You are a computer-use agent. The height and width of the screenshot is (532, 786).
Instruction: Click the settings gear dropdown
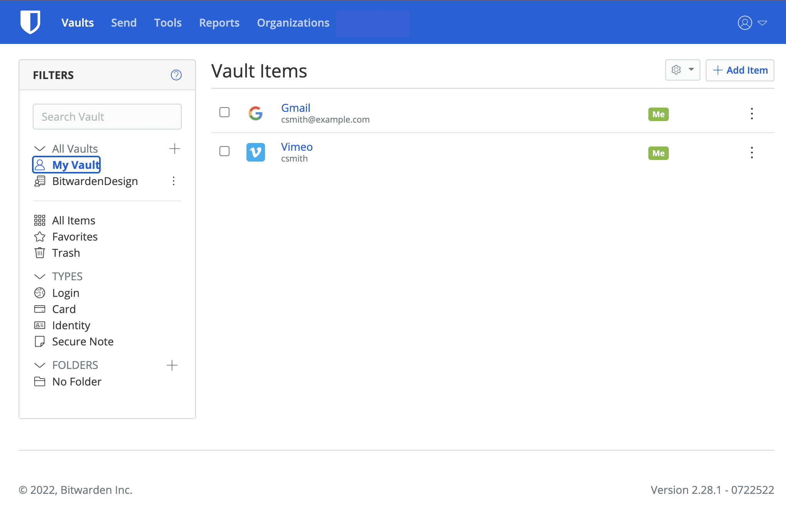[x=682, y=70]
